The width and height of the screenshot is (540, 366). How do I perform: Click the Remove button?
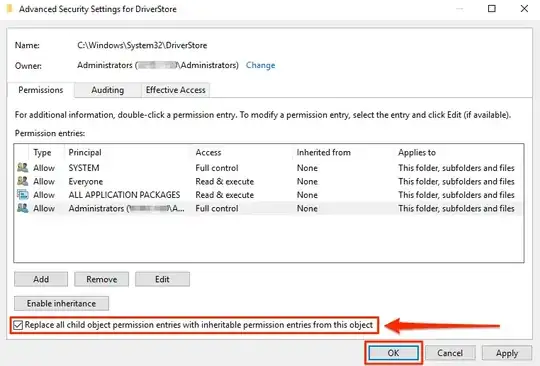pos(102,279)
